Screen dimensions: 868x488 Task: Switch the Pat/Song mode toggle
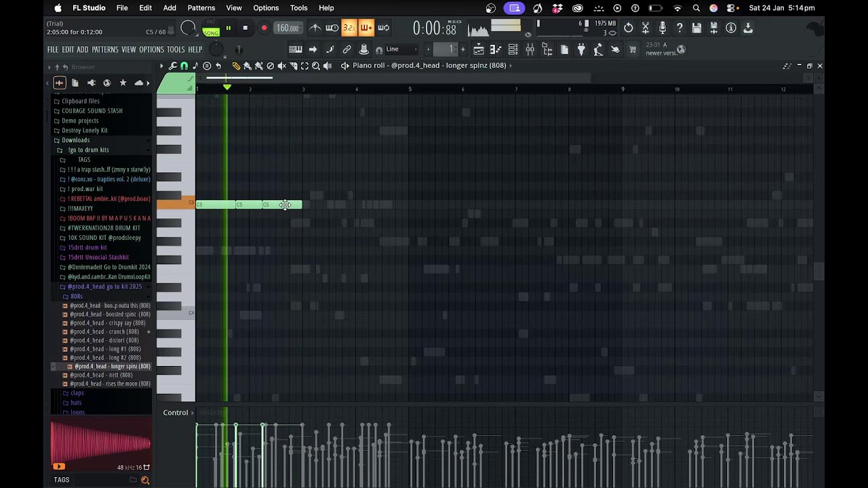coord(211,28)
